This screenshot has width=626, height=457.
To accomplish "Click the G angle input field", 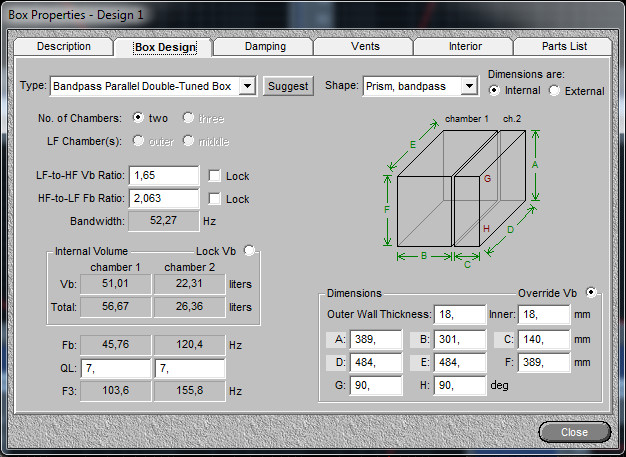I will 376,385.
